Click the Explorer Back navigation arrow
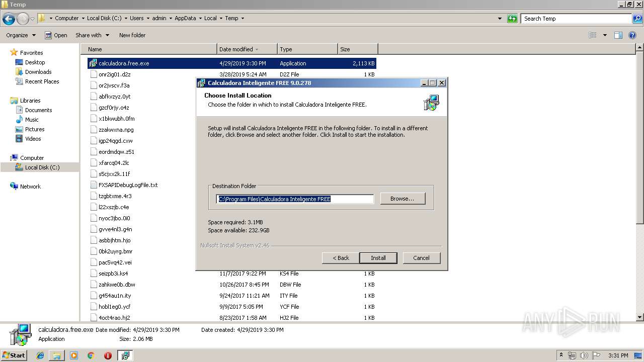This screenshot has height=362, width=644. (x=9, y=19)
